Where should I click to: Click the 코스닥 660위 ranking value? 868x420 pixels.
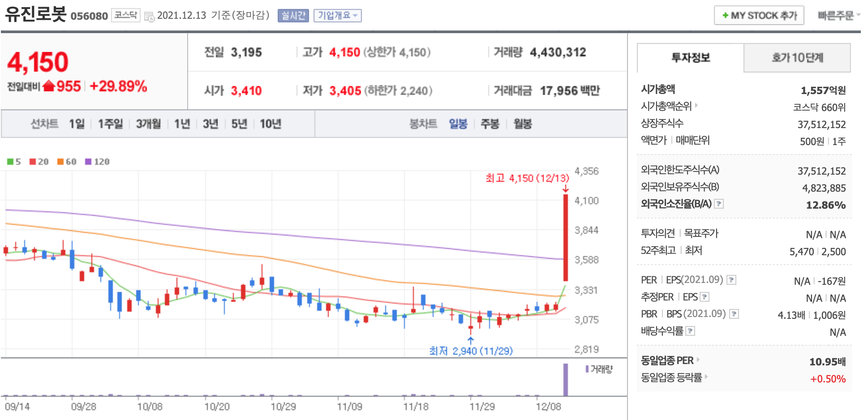[x=819, y=107]
